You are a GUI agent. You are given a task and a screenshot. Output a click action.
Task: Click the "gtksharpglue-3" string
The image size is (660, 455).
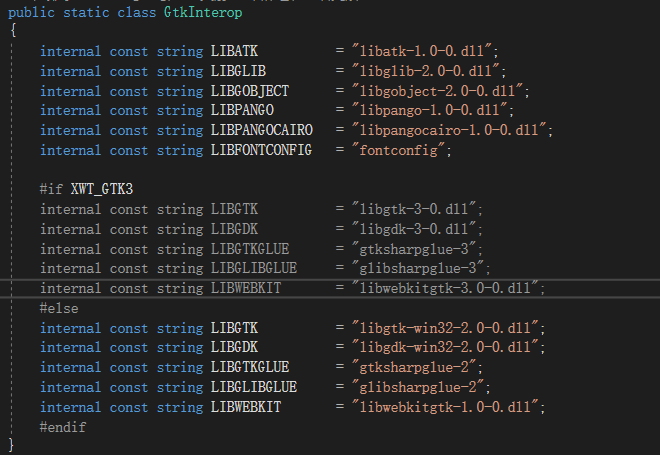point(414,249)
